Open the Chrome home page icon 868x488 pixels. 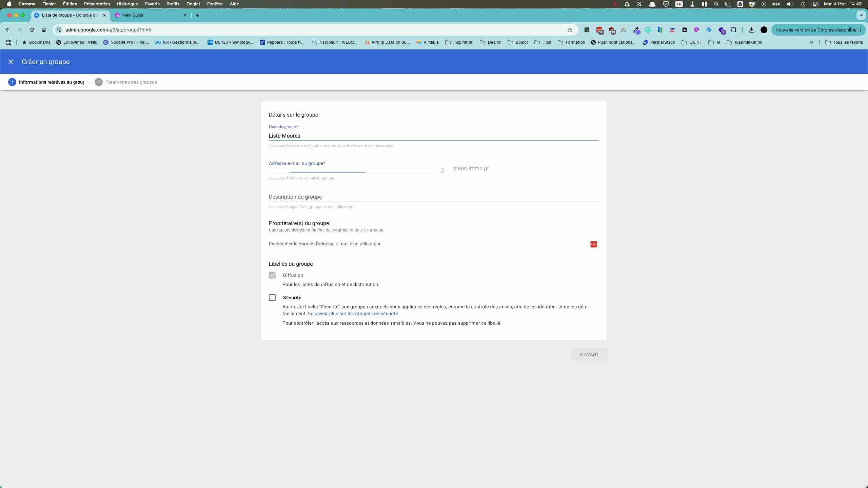click(x=44, y=30)
